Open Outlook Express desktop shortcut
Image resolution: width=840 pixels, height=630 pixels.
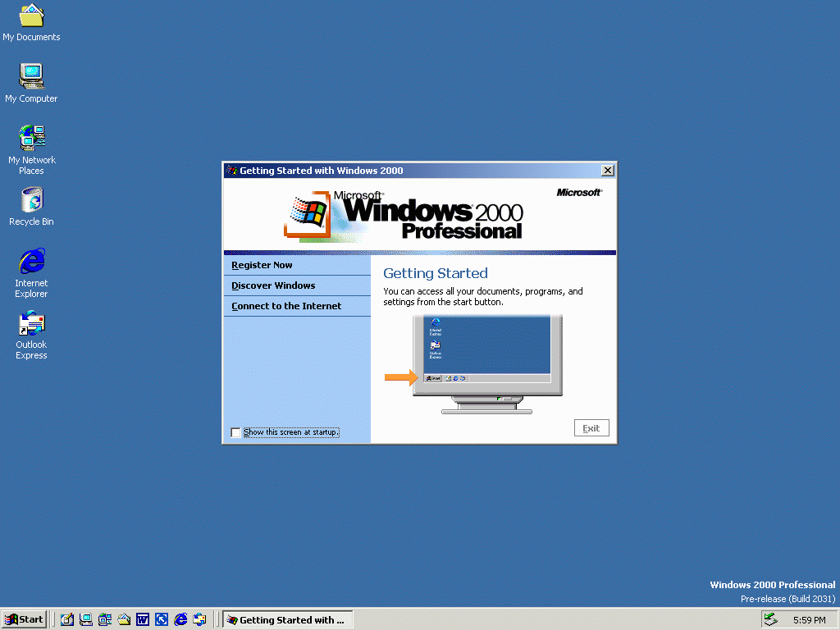[31, 324]
